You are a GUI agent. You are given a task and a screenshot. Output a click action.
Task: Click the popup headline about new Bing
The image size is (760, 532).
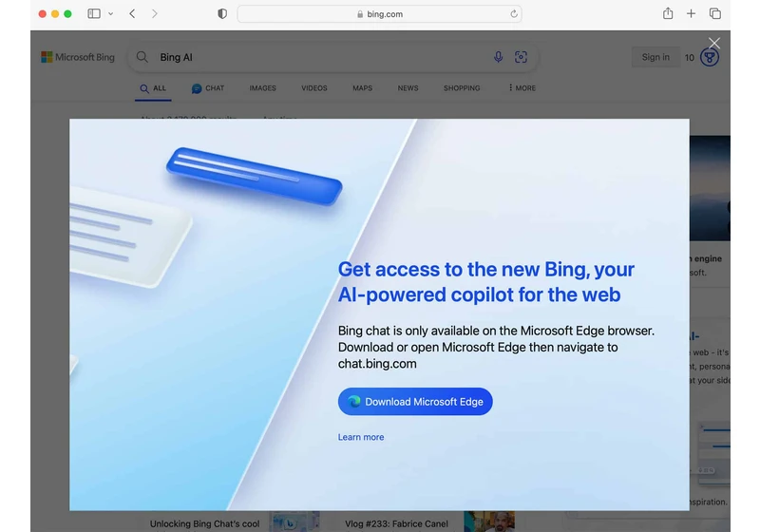(x=485, y=282)
